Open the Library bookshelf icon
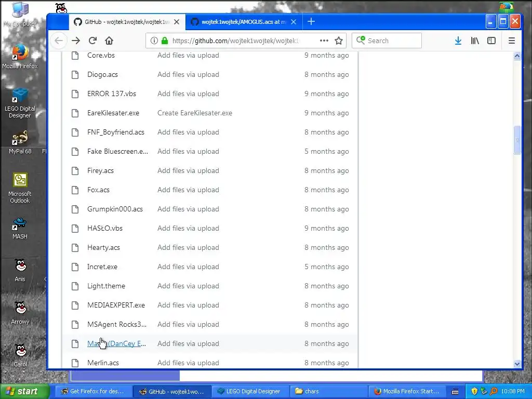 (x=475, y=41)
